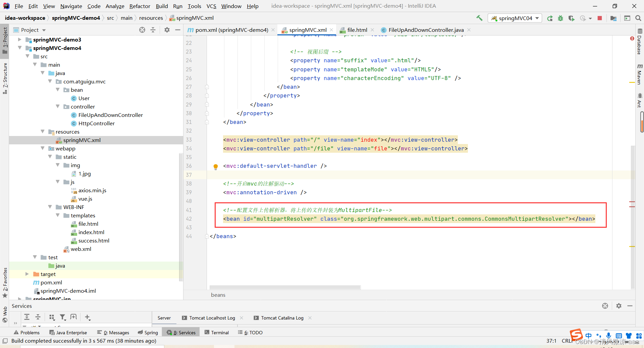Open the Messages tool window
644x348 pixels.
(113, 332)
